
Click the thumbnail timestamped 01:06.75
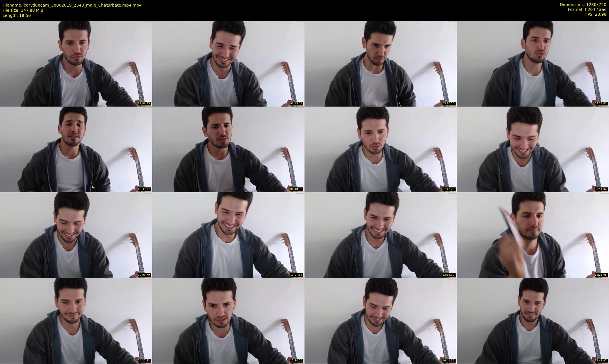pos(76,63)
